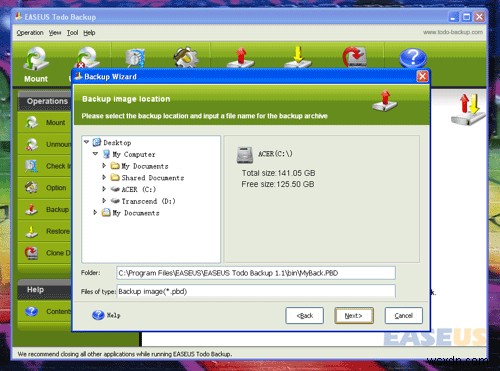Click the Total size 141.05 GB text
The image size is (500, 371).
tap(278, 173)
